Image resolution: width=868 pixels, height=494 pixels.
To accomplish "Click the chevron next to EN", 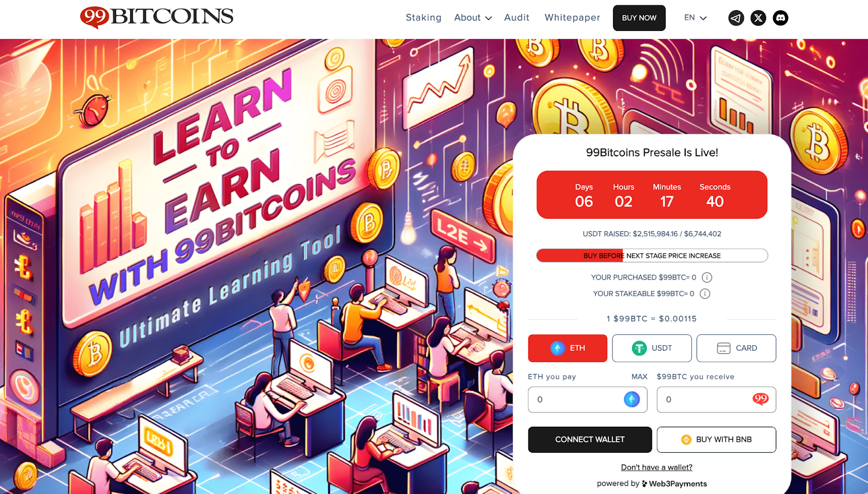I will [703, 18].
